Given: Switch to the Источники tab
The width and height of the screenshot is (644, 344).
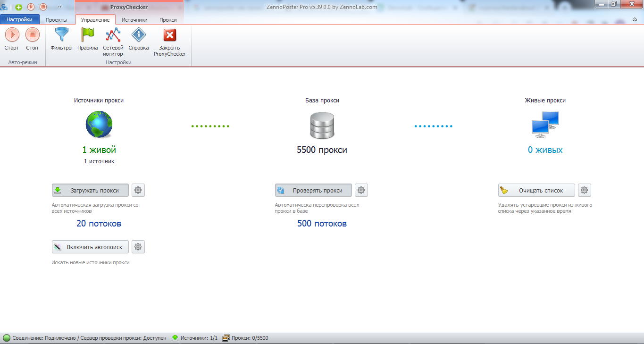Looking at the screenshot, I should 134,20.
